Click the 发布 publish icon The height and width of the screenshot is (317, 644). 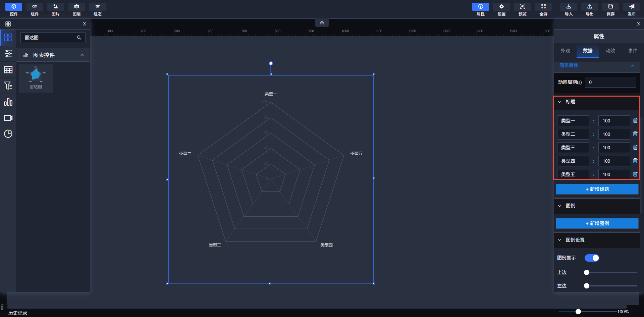(631, 9)
